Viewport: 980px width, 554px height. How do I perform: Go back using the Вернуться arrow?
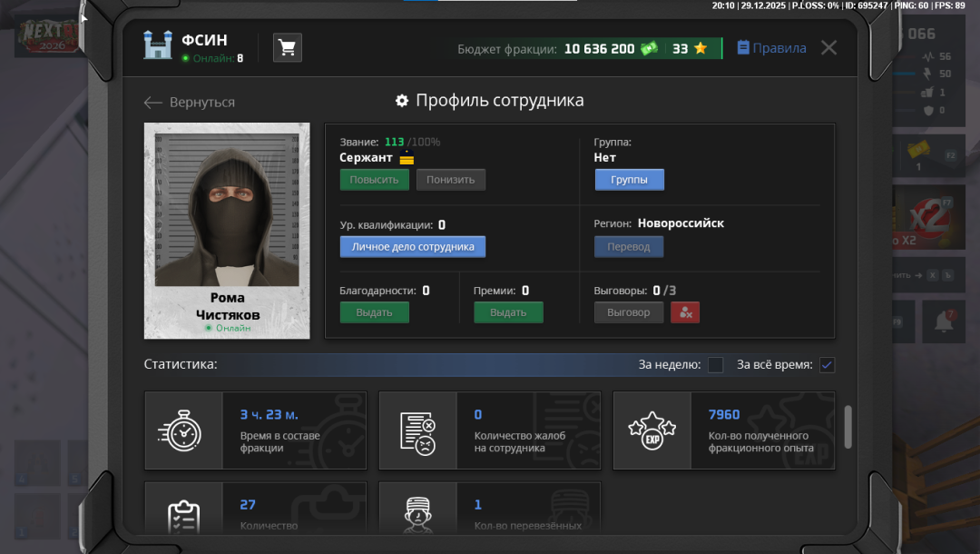(x=190, y=103)
